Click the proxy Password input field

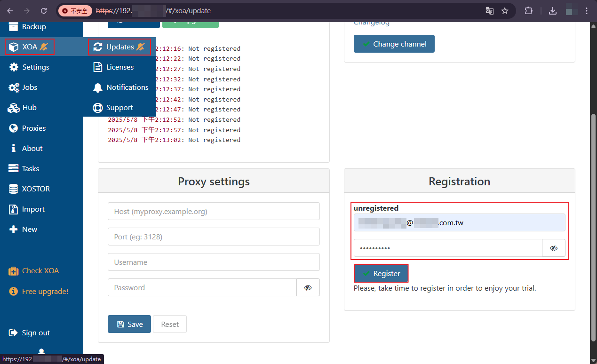pos(202,287)
